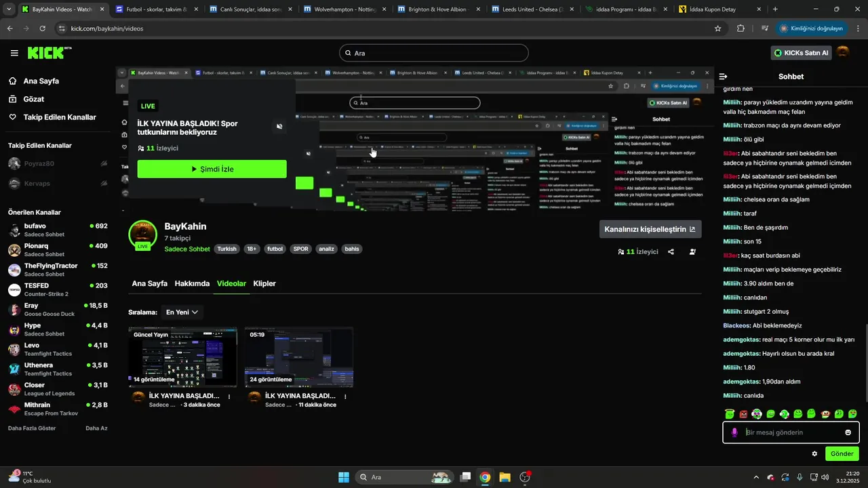868x488 pixels.
Task: Open the En Yeni sort dropdown
Action: click(x=182, y=312)
